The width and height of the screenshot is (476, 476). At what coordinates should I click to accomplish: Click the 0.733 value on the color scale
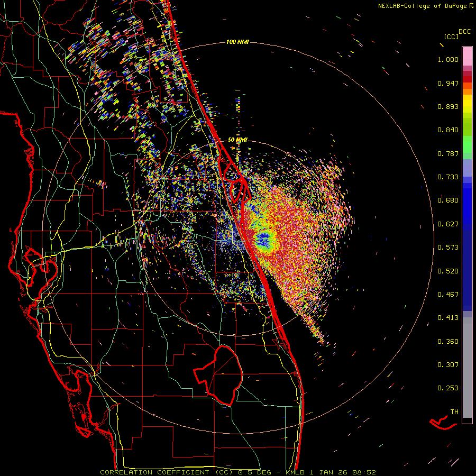pos(448,177)
